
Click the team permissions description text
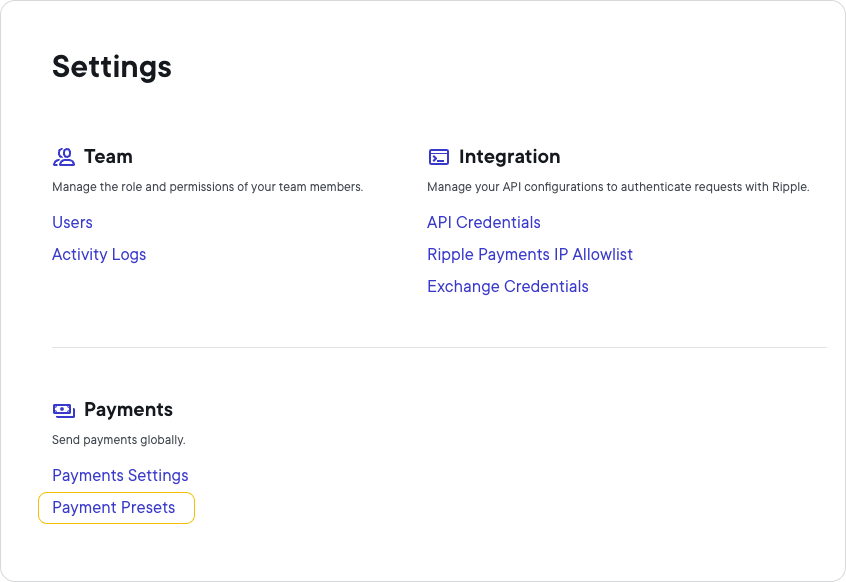(x=207, y=187)
